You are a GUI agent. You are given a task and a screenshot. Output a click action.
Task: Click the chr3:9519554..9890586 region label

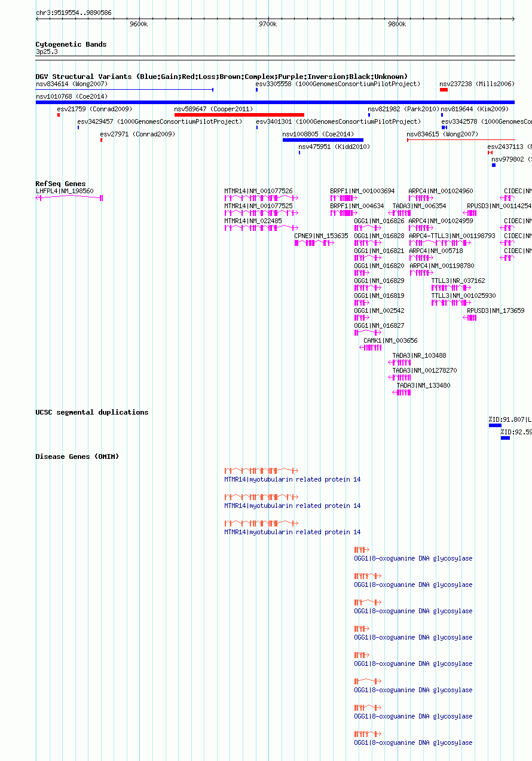pyautogui.click(x=74, y=13)
